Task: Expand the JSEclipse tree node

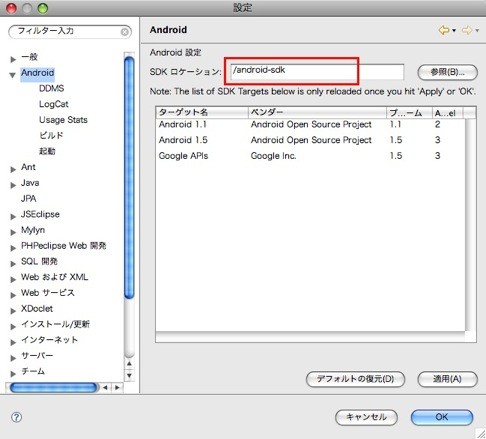Action: click(x=13, y=216)
